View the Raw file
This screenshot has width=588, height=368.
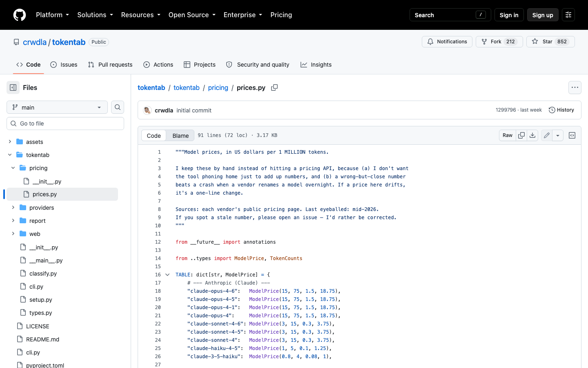click(508, 135)
